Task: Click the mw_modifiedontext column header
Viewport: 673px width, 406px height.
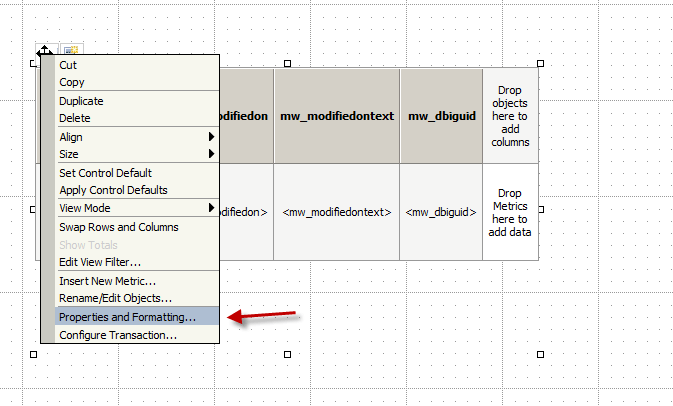Action: pos(337,116)
